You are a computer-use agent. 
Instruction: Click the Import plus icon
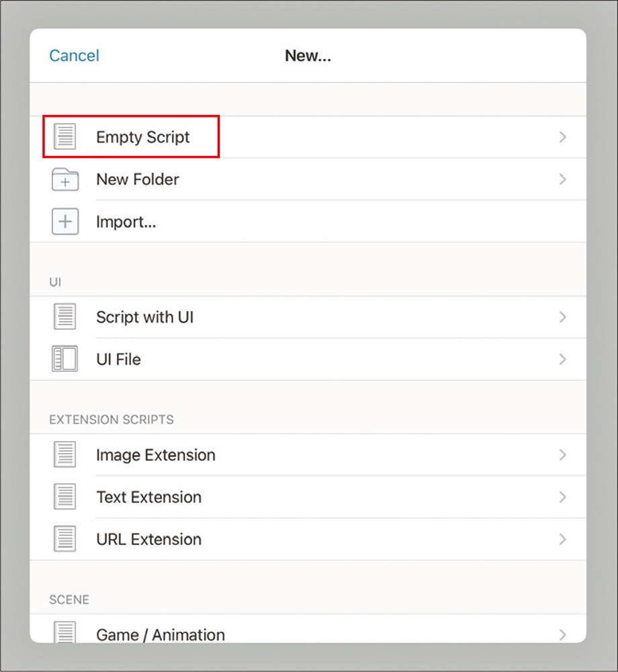pos(65,222)
